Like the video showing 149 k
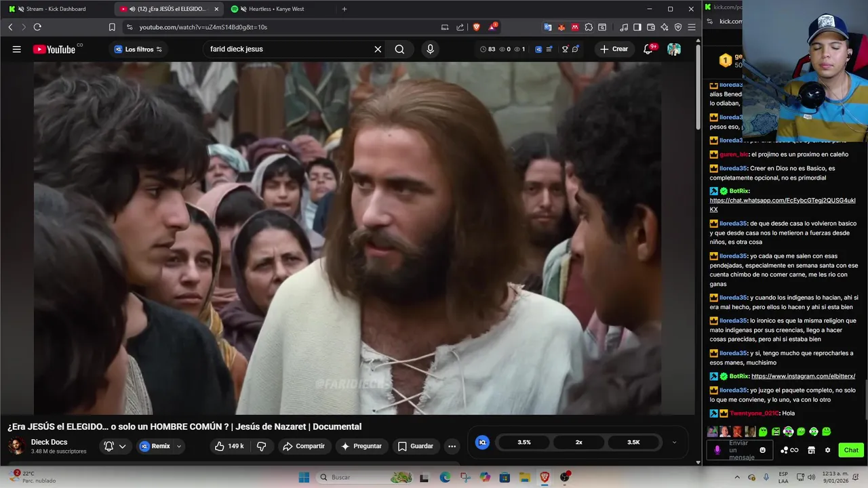The width and height of the screenshot is (868, 488). click(229, 446)
